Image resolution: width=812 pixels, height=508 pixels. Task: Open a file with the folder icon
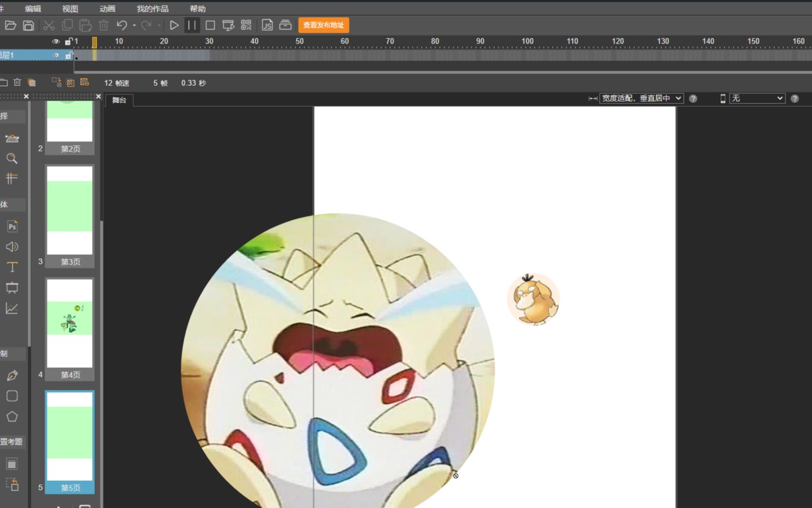click(x=10, y=25)
